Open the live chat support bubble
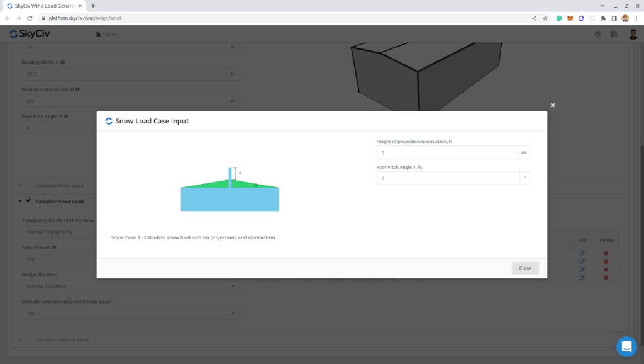The height and width of the screenshot is (364, 644). coord(626,346)
